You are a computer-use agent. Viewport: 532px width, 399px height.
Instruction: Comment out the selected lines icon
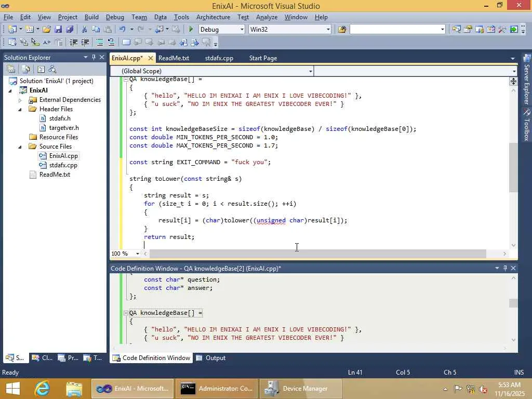tap(99, 43)
